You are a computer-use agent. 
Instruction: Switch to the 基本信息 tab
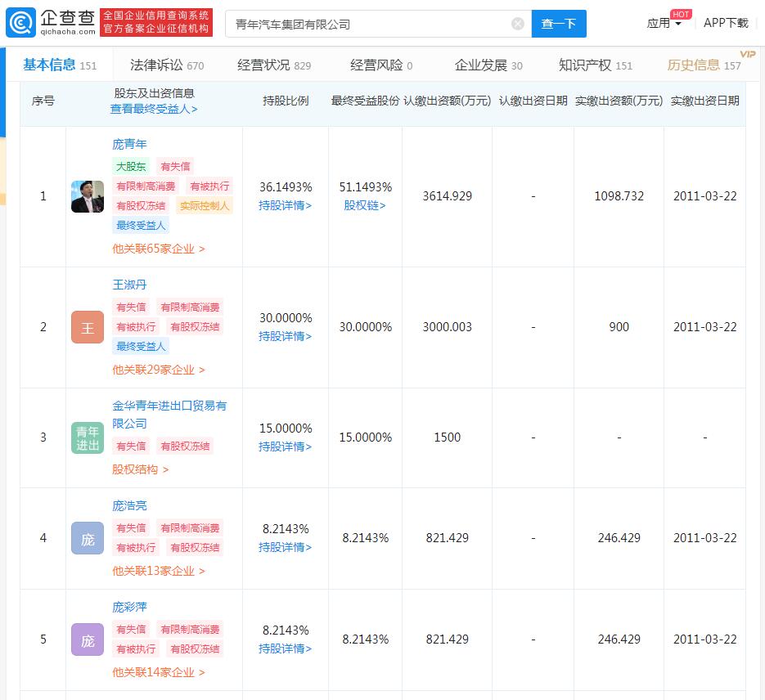click(60, 65)
